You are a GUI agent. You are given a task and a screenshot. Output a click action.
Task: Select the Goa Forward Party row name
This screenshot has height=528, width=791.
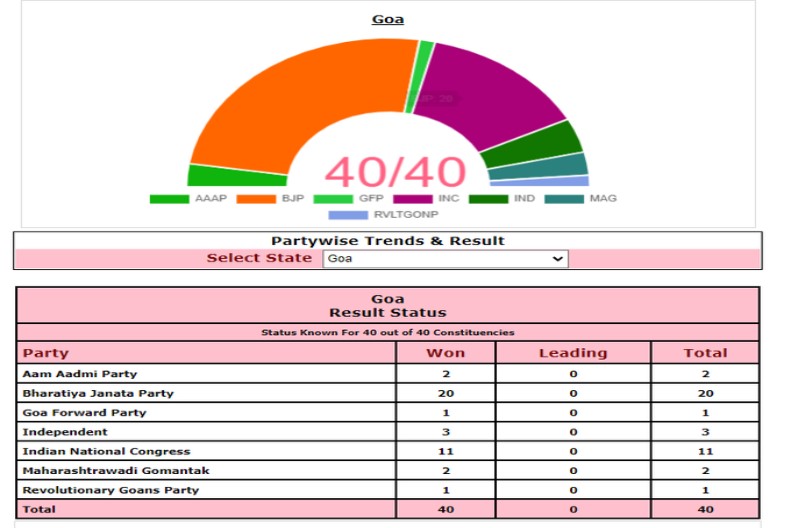pos(84,413)
